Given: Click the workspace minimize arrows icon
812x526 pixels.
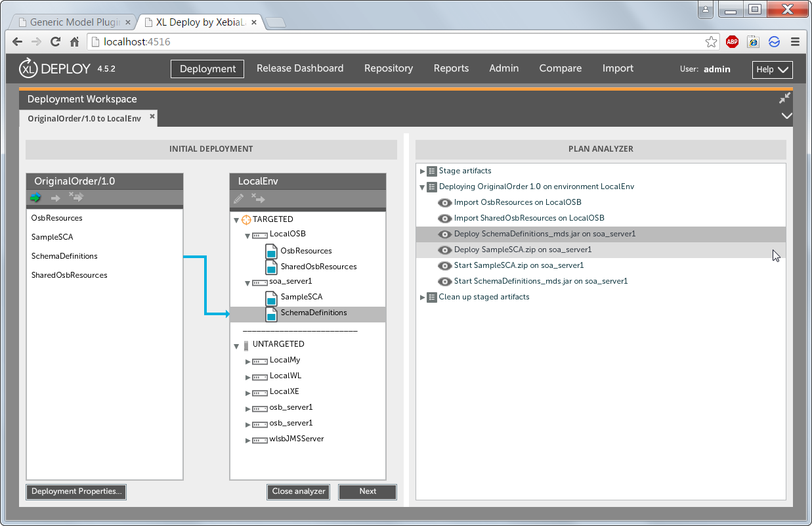Looking at the screenshot, I should click(x=784, y=99).
